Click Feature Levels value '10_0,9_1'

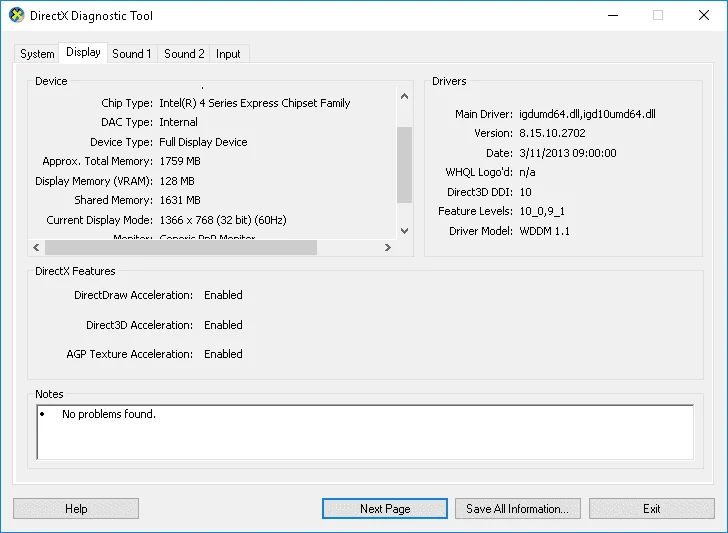click(x=542, y=211)
